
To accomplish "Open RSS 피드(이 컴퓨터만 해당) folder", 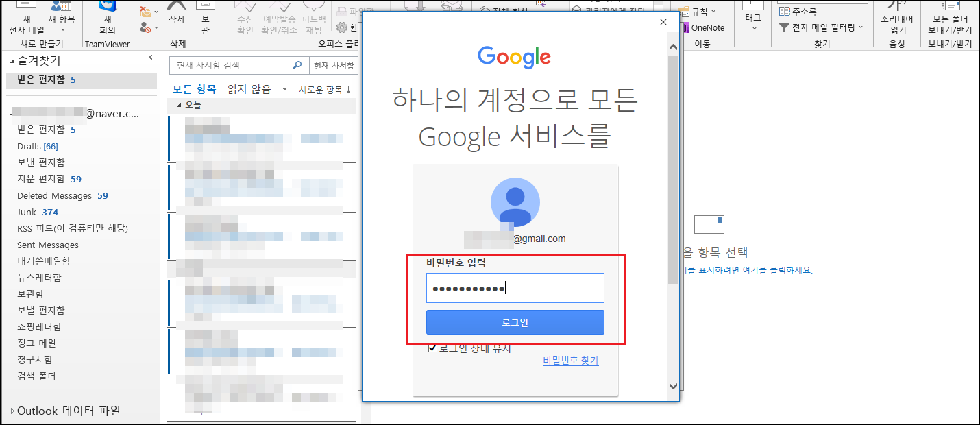I will [x=73, y=228].
